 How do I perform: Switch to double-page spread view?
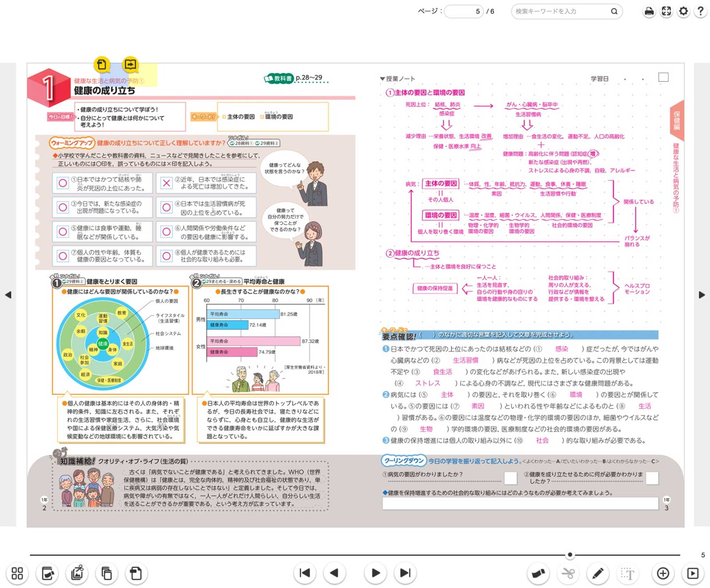tap(107, 573)
